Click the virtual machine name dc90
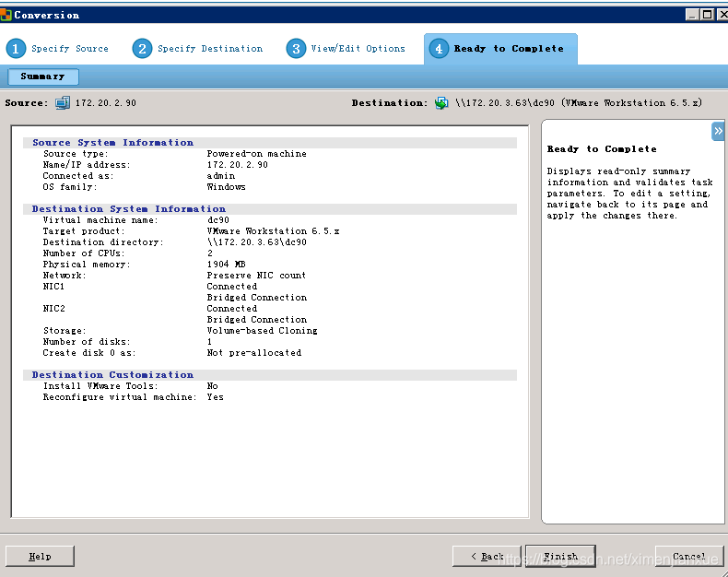The image size is (728, 577). [x=218, y=220]
